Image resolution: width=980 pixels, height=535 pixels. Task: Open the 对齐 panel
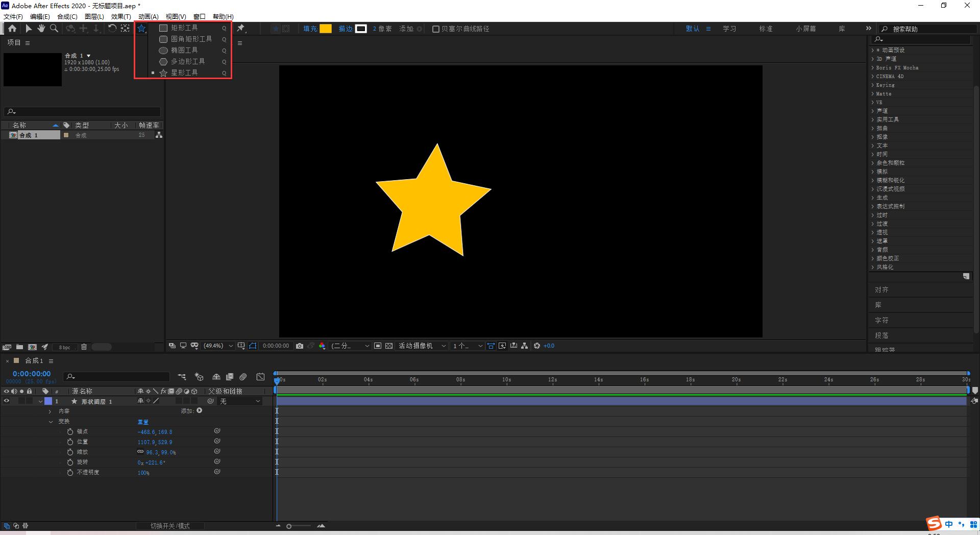point(881,289)
